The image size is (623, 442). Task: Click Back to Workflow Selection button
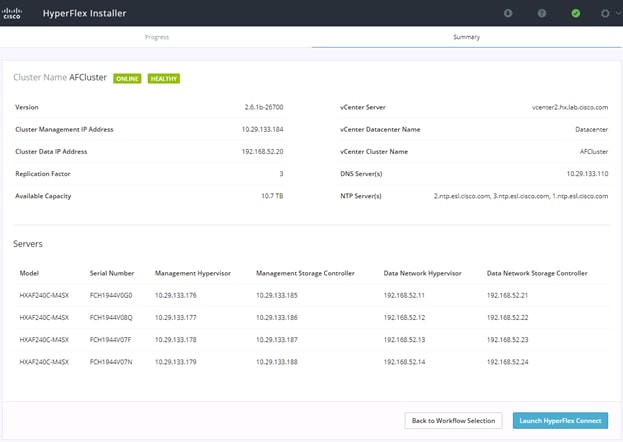[x=453, y=421]
